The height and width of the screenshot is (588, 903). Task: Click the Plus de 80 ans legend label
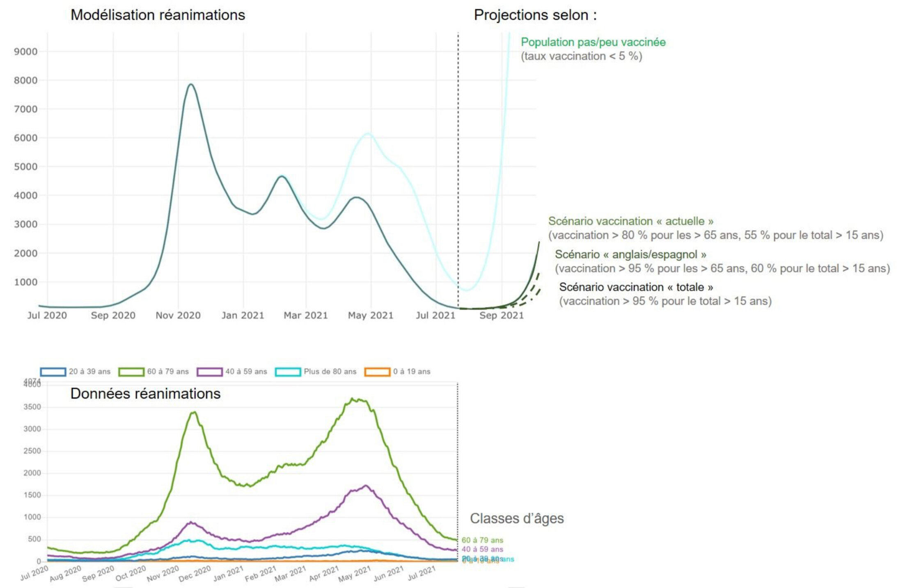pyautogui.click(x=330, y=371)
